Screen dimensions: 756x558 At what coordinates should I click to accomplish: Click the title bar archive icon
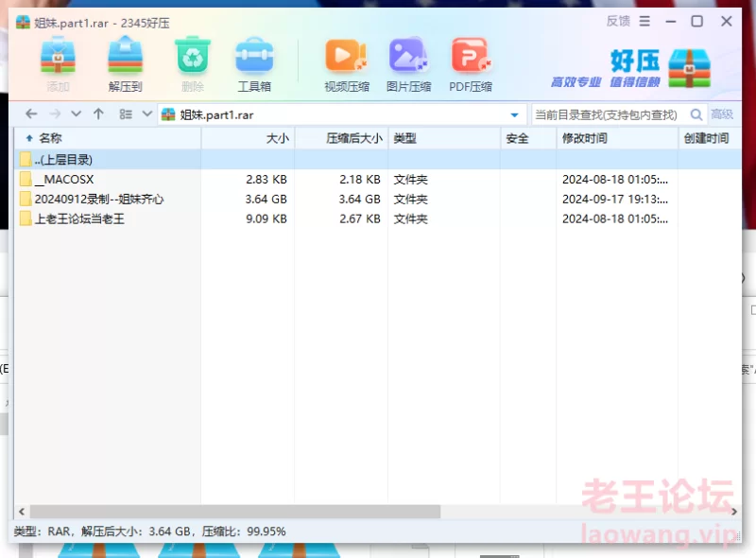(23, 22)
